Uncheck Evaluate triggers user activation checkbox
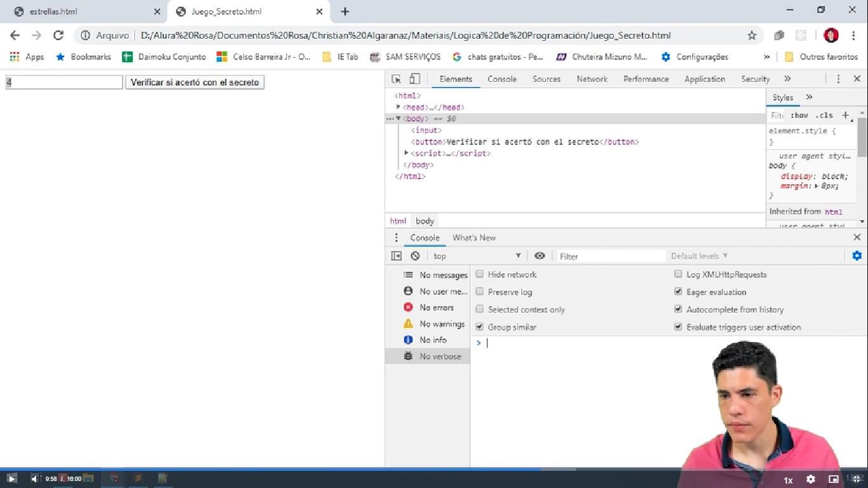This screenshot has height=488, width=868. pos(678,327)
